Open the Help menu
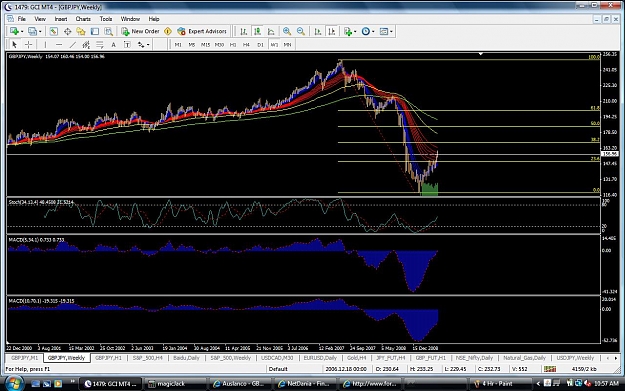 coord(154,19)
